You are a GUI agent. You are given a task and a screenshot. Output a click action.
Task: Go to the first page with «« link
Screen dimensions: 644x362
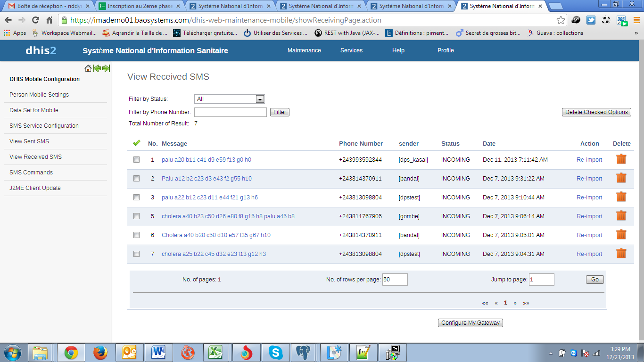point(485,303)
